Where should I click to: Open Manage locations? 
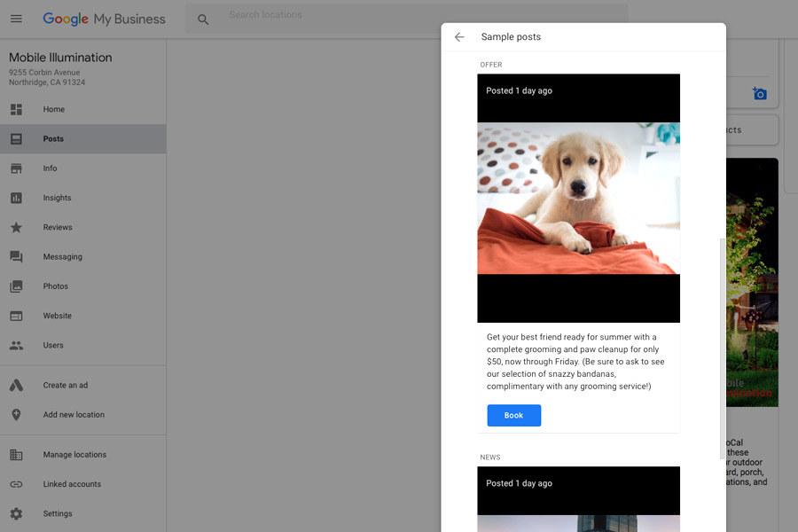(74, 455)
